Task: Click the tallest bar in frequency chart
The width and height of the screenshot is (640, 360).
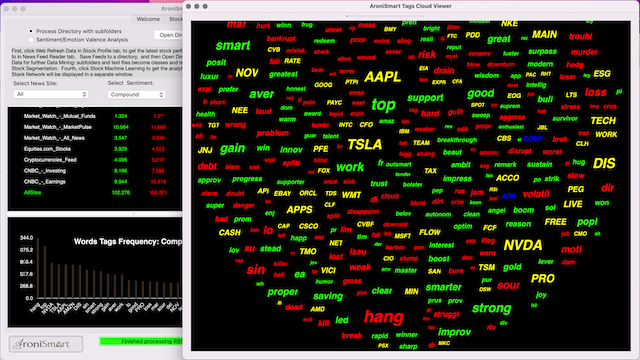Action: pos(38,268)
